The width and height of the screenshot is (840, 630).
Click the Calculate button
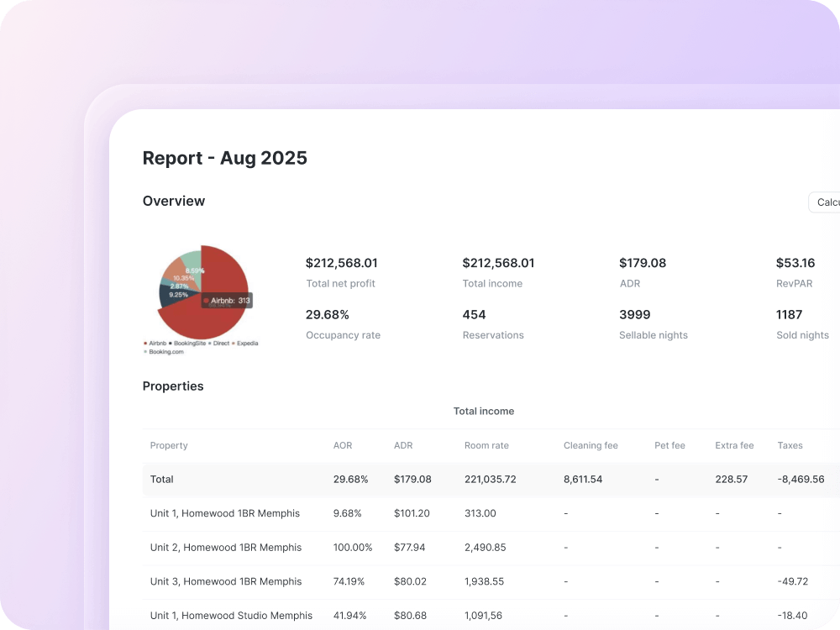coord(827,202)
